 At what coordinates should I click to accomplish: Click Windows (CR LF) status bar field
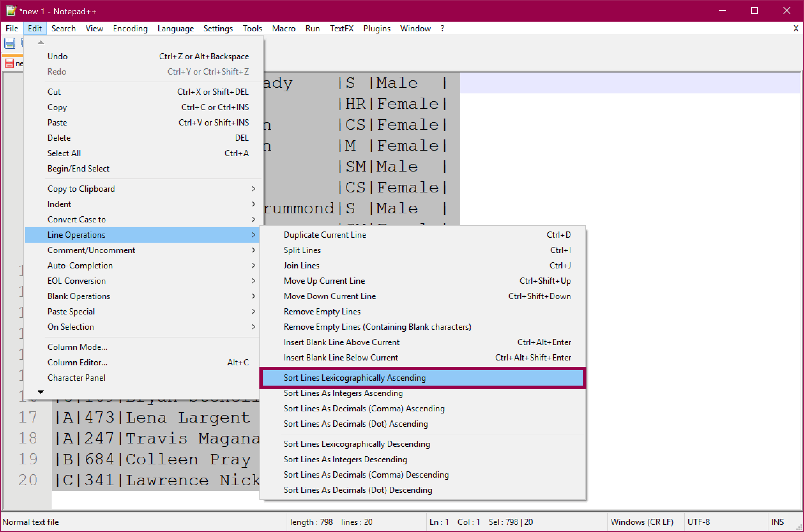point(642,522)
